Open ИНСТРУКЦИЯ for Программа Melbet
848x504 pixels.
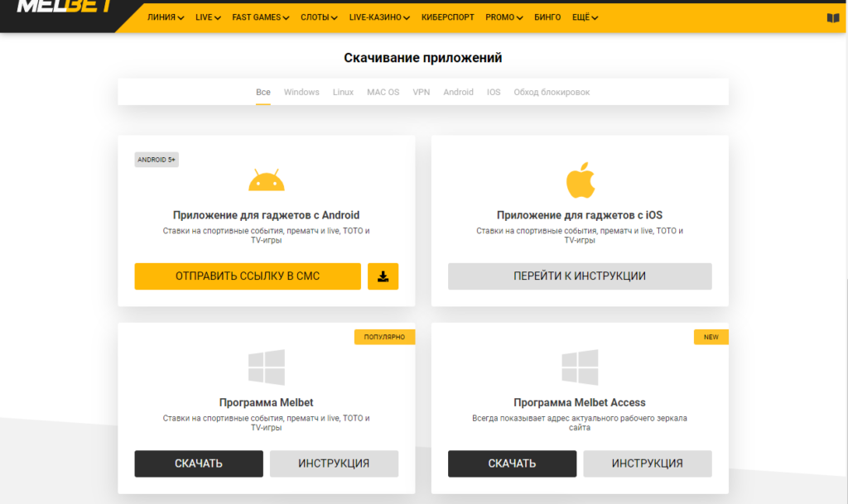pos(334,463)
